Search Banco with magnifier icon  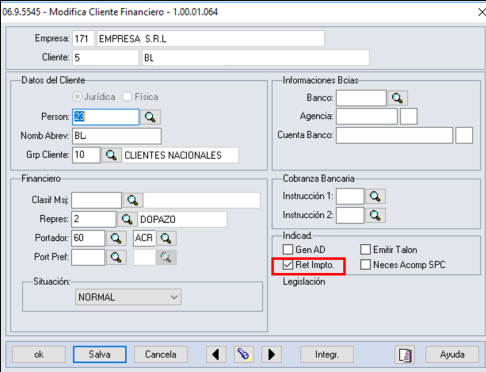[397, 98]
